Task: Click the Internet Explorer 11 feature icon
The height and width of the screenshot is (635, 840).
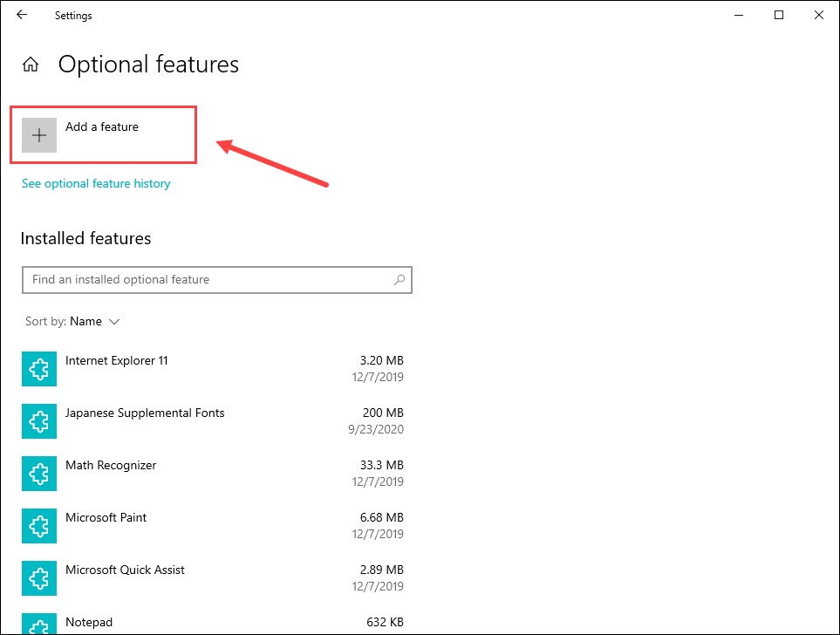Action: pyautogui.click(x=39, y=369)
